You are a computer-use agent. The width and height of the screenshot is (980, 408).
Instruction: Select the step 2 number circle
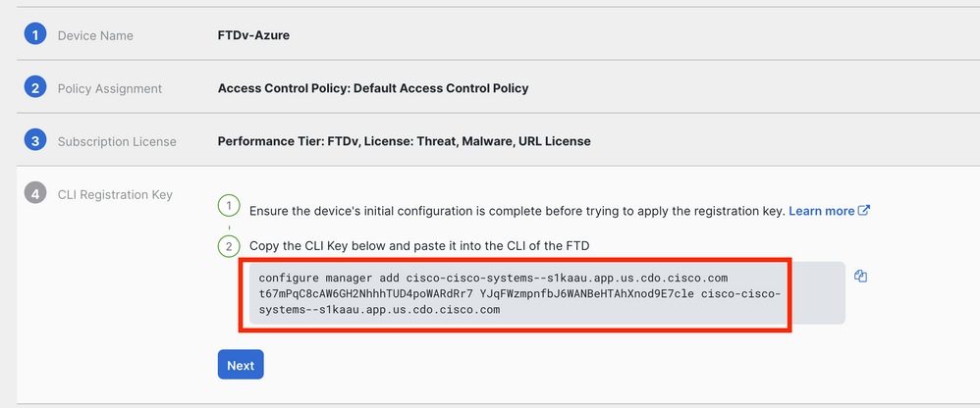35,87
